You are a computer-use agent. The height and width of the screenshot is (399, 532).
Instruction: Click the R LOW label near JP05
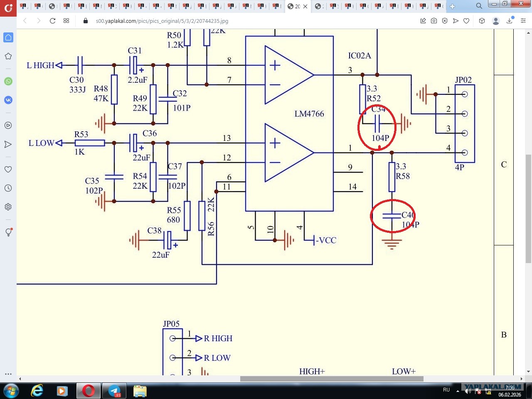pyautogui.click(x=217, y=358)
